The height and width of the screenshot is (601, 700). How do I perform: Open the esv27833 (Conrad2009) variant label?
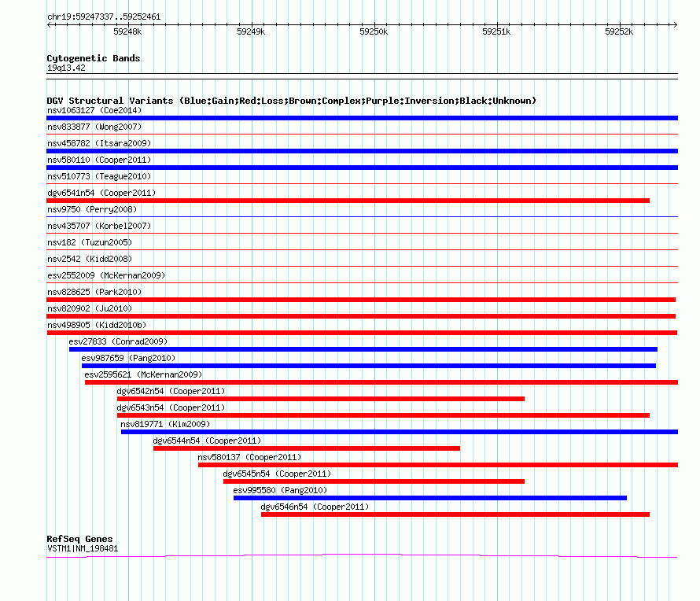tap(118, 341)
